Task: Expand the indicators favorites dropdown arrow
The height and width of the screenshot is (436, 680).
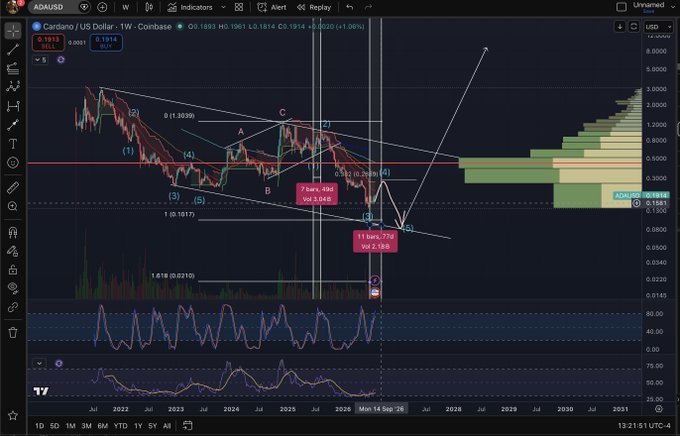Action: [x=223, y=7]
